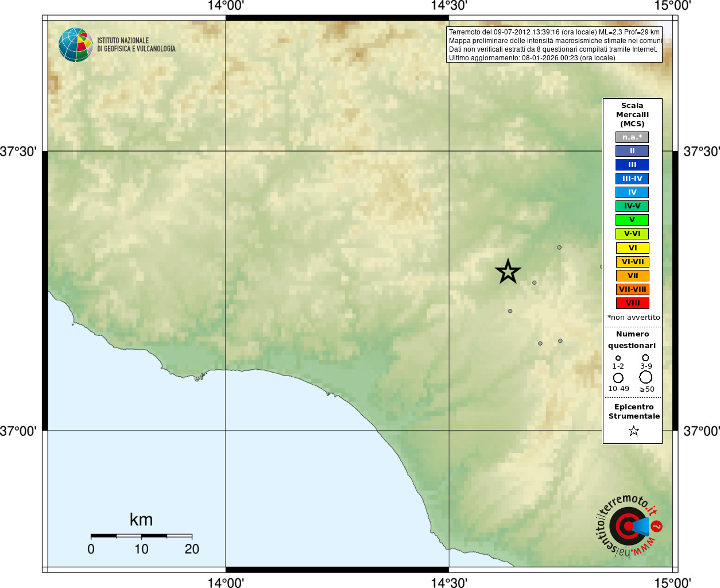720x588 pixels.
Task: Select the light blue IV swatch
Action: [632, 192]
